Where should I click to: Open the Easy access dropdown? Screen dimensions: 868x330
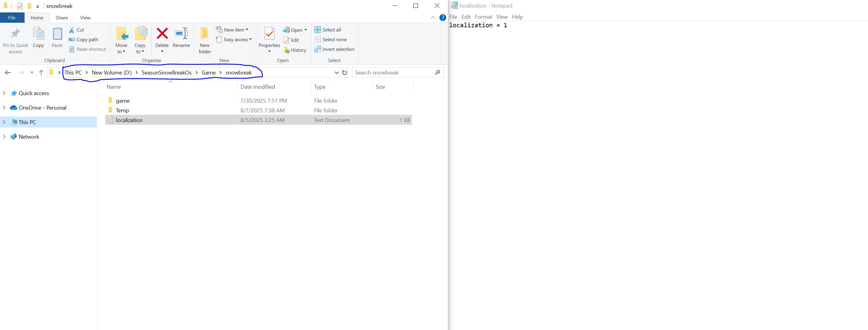234,39
